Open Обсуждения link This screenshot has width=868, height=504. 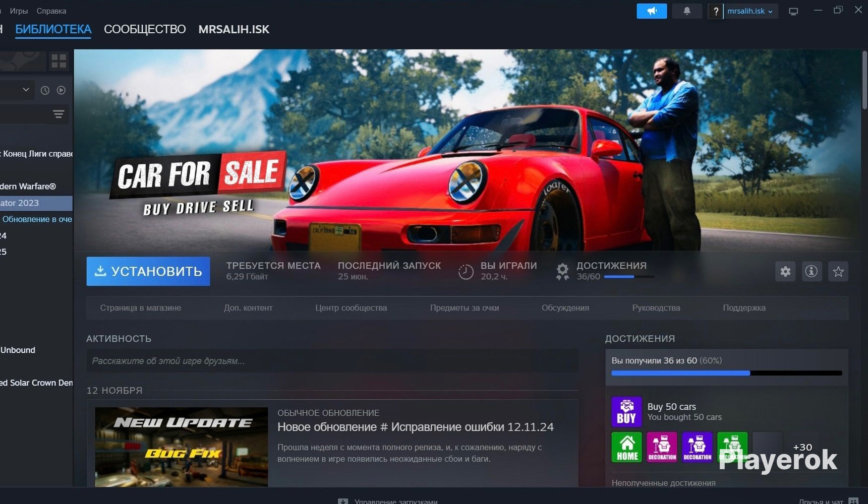point(565,308)
